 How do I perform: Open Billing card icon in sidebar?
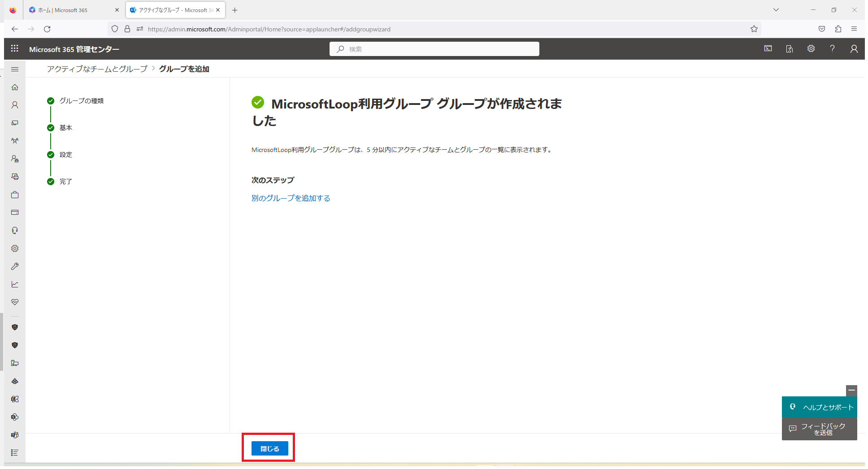coord(15,213)
